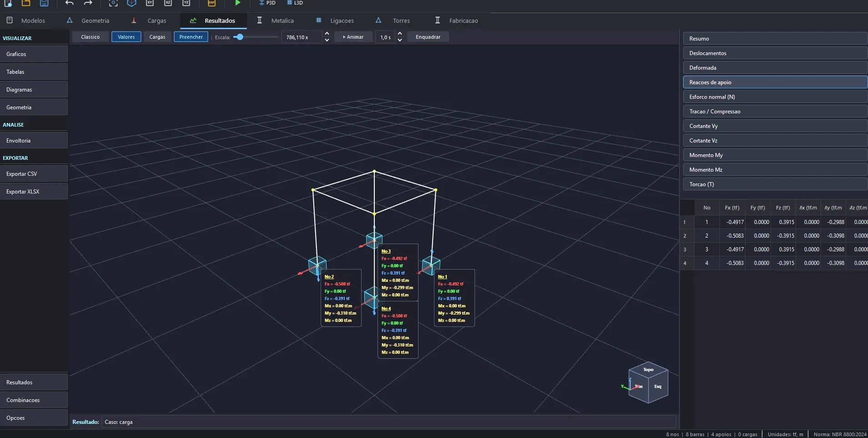
Task: Click the Topo face of the view cube
Action: [x=648, y=370]
